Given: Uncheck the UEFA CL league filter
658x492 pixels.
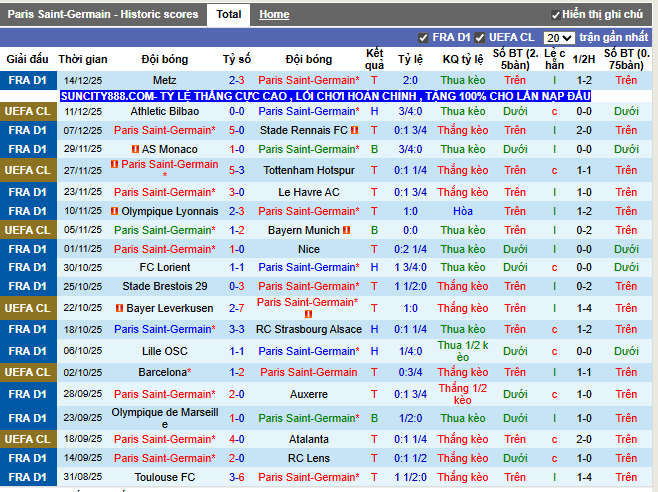Looking at the screenshot, I should 480,38.
